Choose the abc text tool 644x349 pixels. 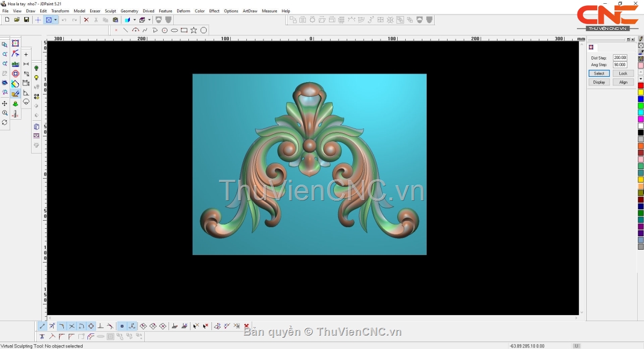click(x=16, y=64)
